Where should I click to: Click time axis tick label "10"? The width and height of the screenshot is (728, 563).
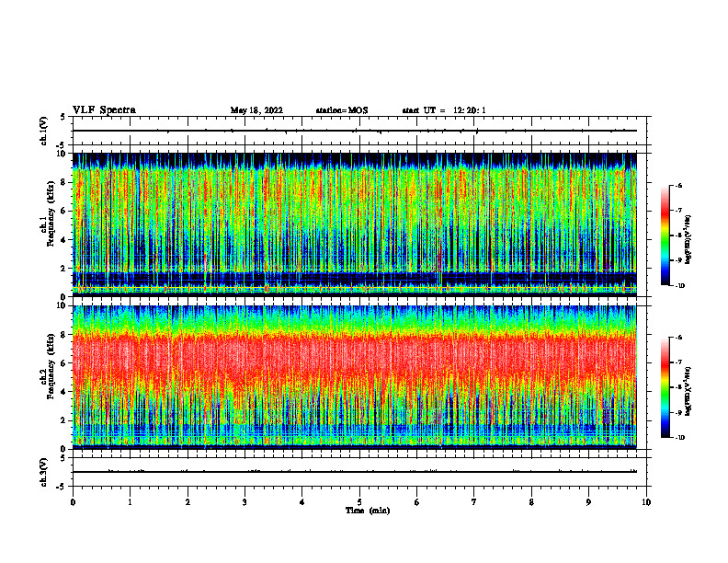click(x=646, y=502)
